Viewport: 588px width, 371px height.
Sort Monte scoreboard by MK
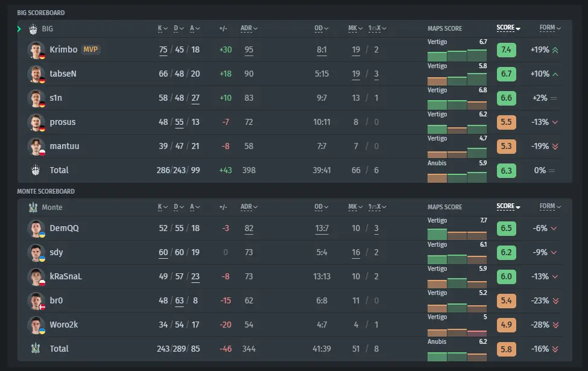[x=355, y=207]
